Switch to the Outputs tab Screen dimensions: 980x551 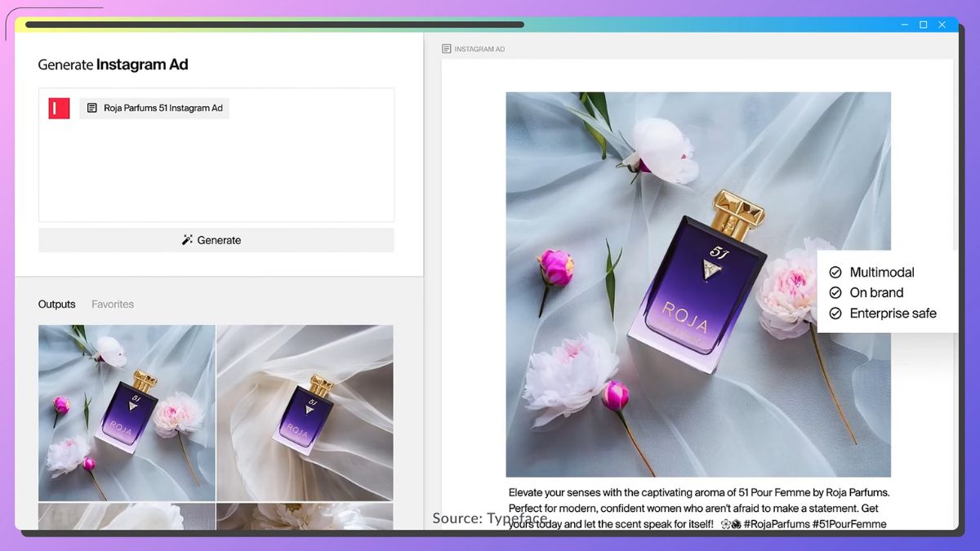coord(57,304)
